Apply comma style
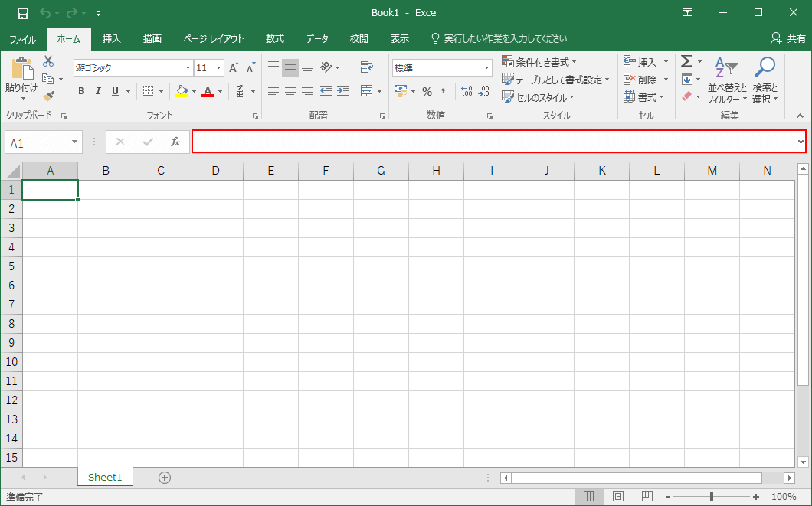The height and width of the screenshot is (506, 812). 444,91
